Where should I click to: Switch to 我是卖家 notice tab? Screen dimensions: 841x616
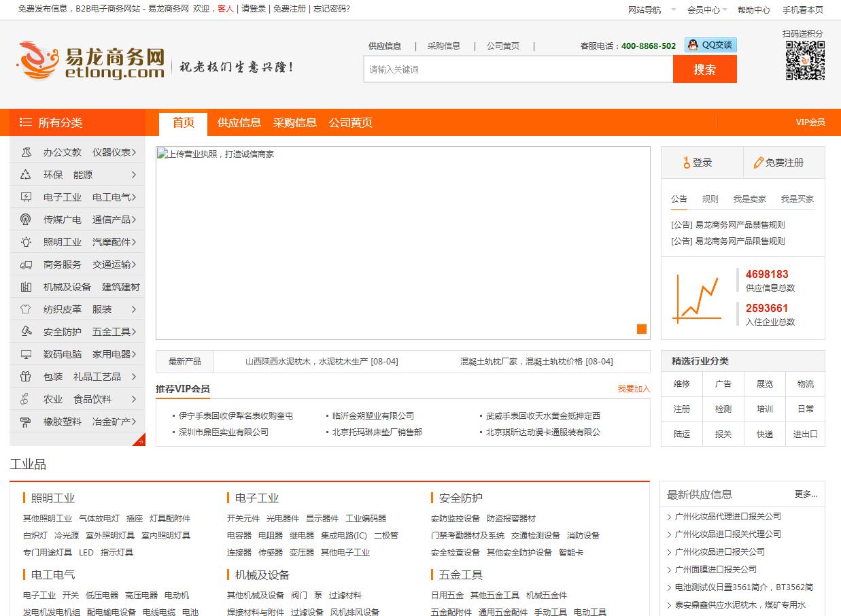coord(750,199)
